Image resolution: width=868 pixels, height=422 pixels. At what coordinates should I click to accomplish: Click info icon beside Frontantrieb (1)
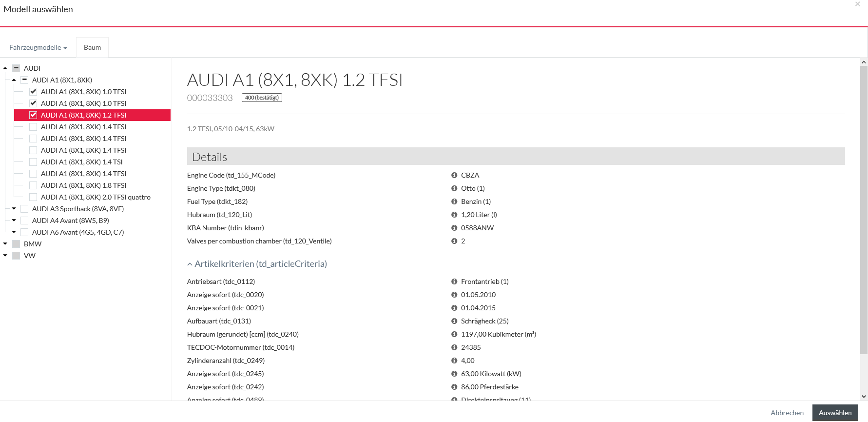tap(454, 281)
